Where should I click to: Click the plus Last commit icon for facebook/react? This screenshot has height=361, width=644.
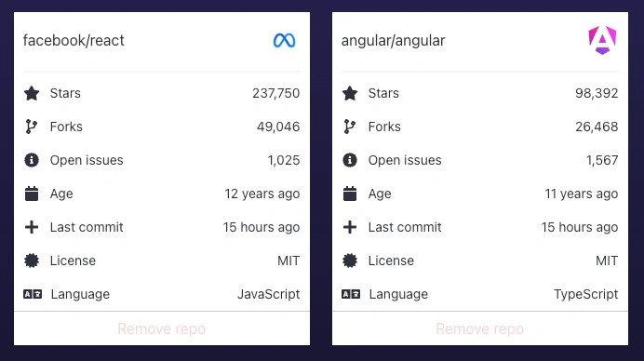(32, 227)
